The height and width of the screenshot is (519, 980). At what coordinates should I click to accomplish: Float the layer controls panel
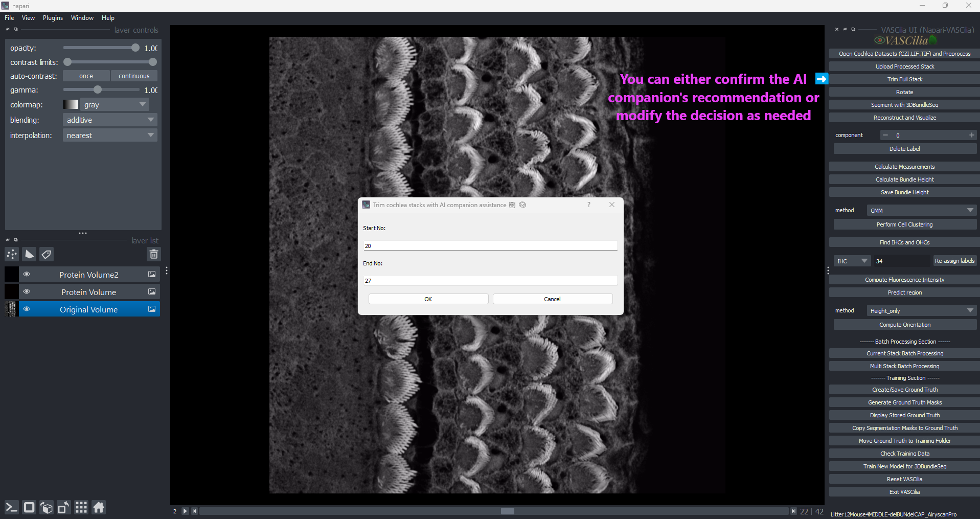click(16, 30)
